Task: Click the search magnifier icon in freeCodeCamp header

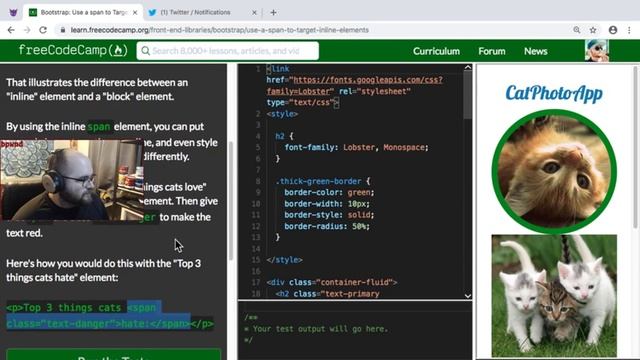Action: tap(145, 51)
